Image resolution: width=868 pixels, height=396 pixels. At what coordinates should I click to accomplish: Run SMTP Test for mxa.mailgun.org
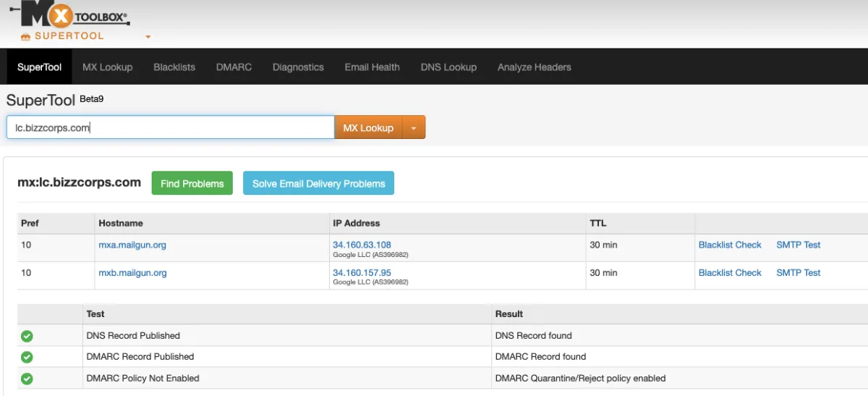point(799,245)
